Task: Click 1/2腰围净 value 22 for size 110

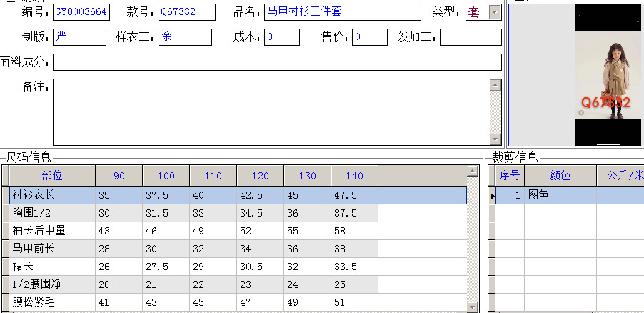Action: [x=213, y=284]
